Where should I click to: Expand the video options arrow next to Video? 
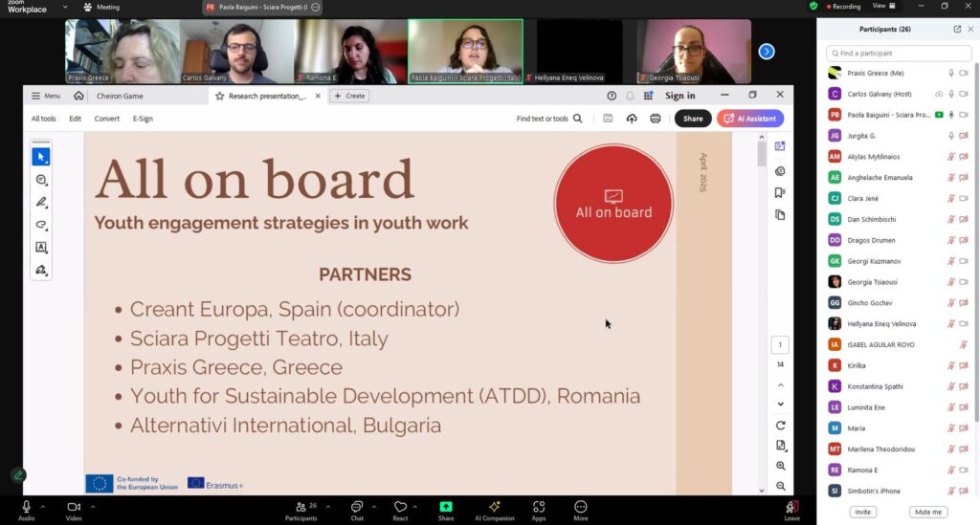point(93,506)
